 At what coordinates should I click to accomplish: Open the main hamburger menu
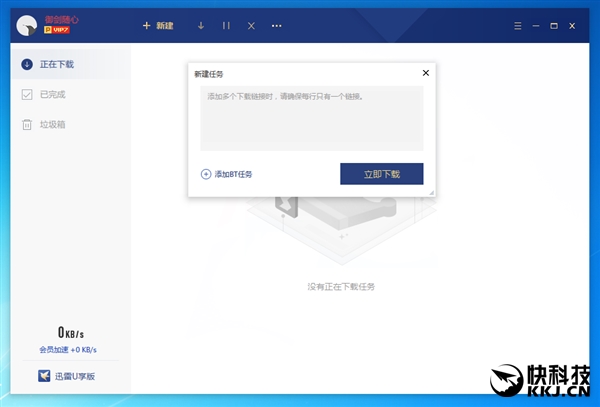pyautogui.click(x=518, y=26)
